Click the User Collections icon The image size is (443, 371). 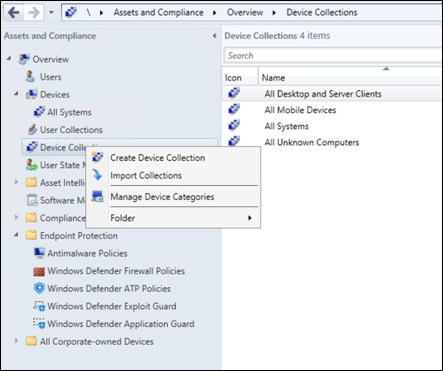(32, 129)
